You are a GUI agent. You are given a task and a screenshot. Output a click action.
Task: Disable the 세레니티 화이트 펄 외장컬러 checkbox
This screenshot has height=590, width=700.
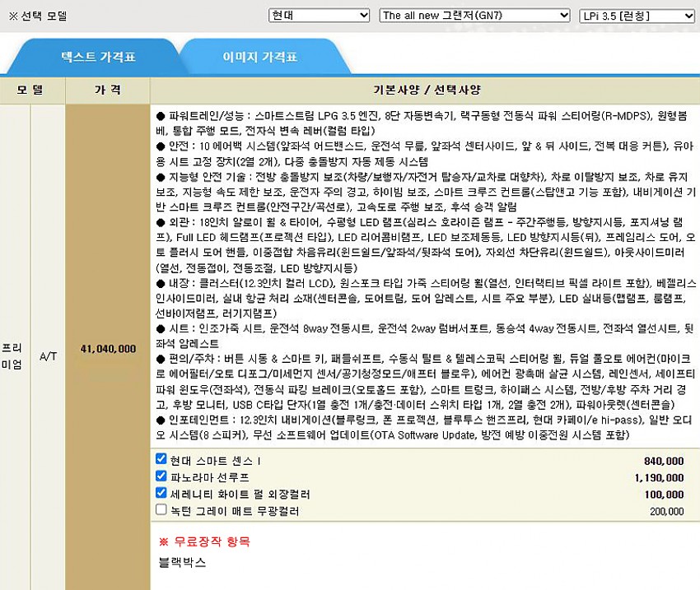click(161, 494)
